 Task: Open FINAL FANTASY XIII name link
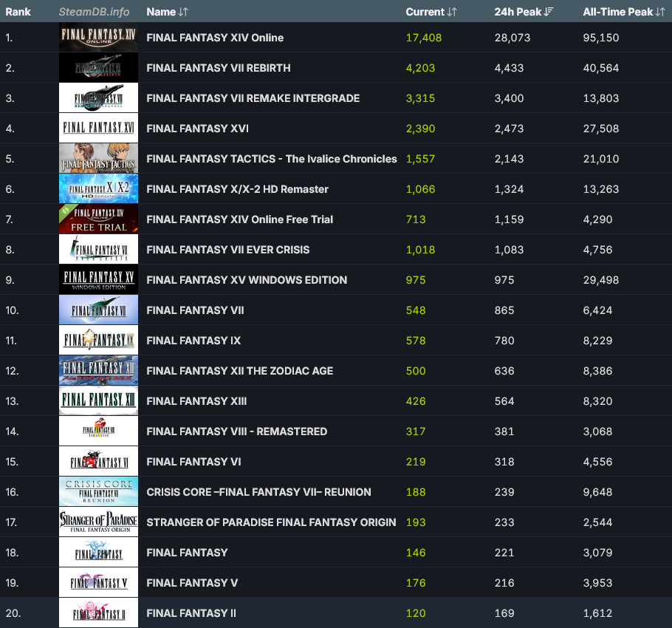tap(196, 401)
